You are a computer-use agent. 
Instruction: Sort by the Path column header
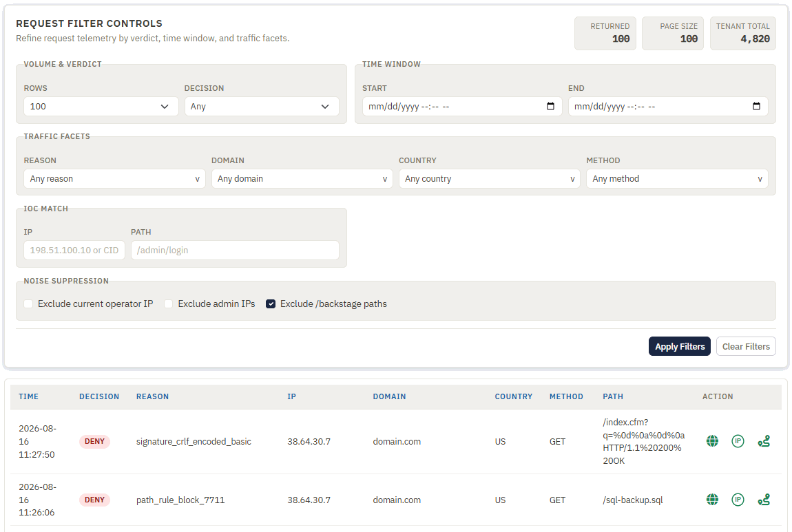point(613,396)
